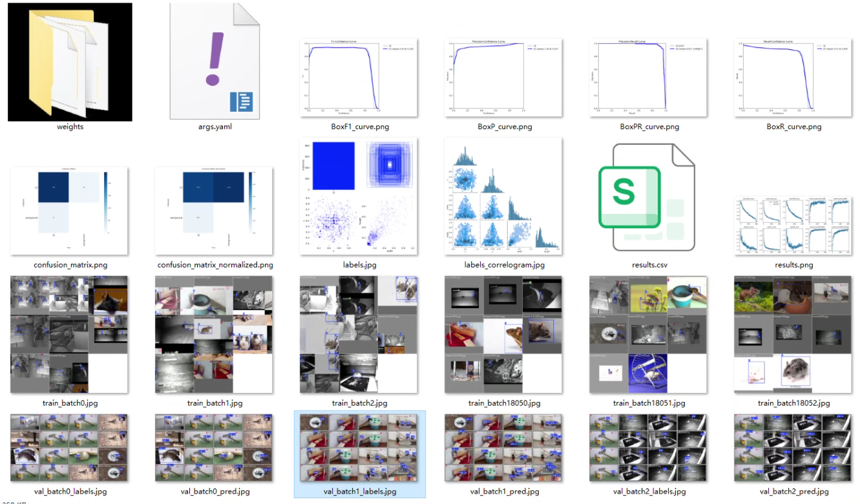The height and width of the screenshot is (504, 860).
Task: Click the 'confusion_matrix_normalized.png' file name
Action: [x=215, y=265]
